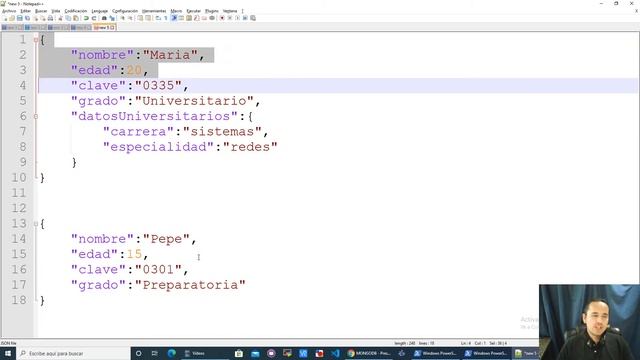Open Visual Studio Code from taskbar
Screen dimensions: 640x360
click(335, 353)
